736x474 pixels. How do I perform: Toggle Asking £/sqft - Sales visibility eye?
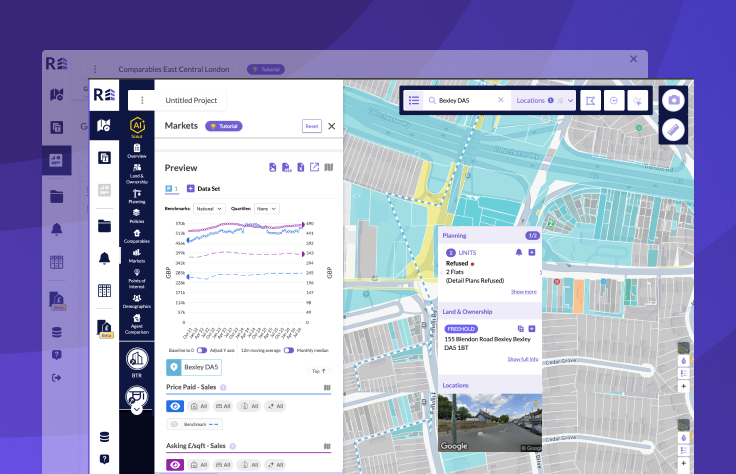(x=175, y=465)
